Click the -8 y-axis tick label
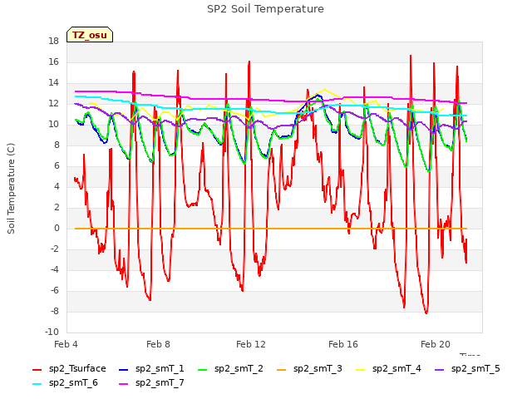This screenshot has height=399, width=532. pos(55,311)
